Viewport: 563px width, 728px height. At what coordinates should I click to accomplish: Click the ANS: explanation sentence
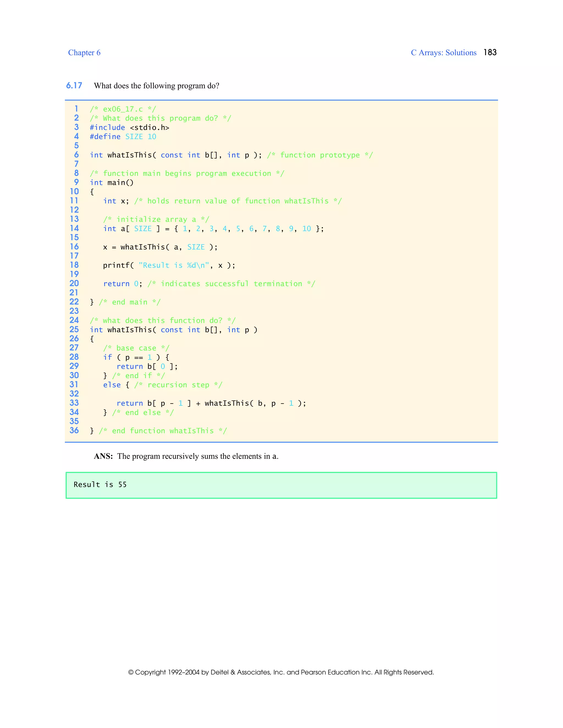[186, 456]
